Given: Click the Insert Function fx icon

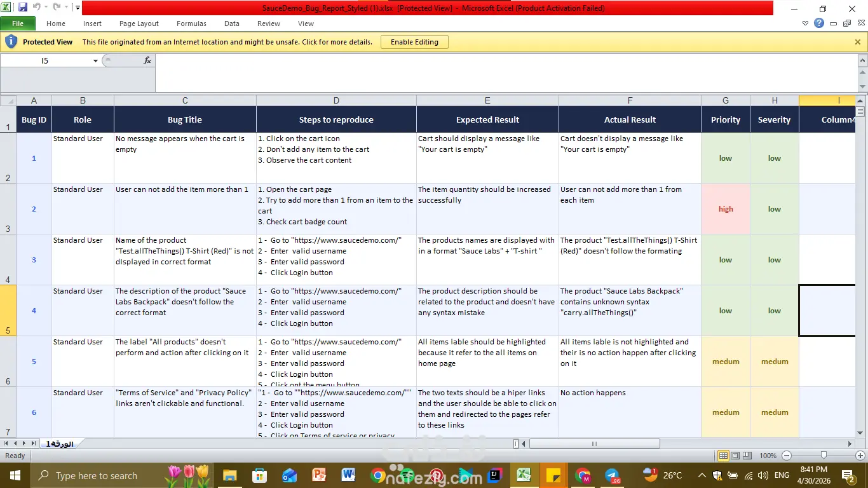Looking at the screenshot, I should (147, 60).
